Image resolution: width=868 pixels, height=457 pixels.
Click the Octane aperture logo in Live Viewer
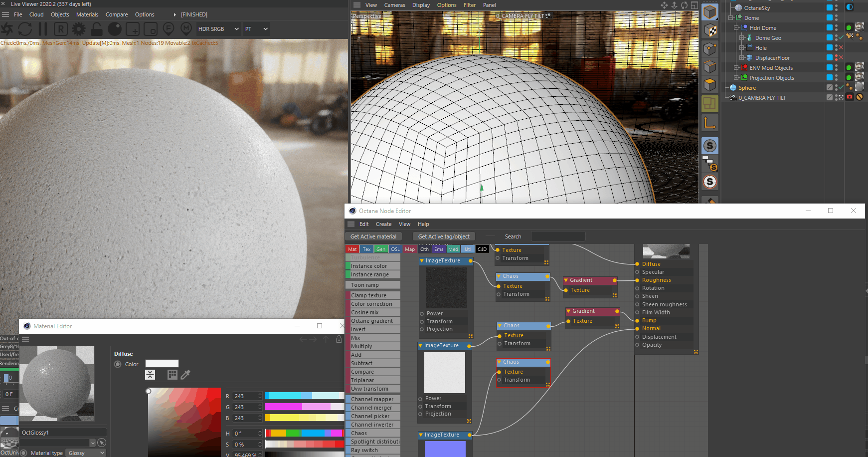click(x=7, y=29)
